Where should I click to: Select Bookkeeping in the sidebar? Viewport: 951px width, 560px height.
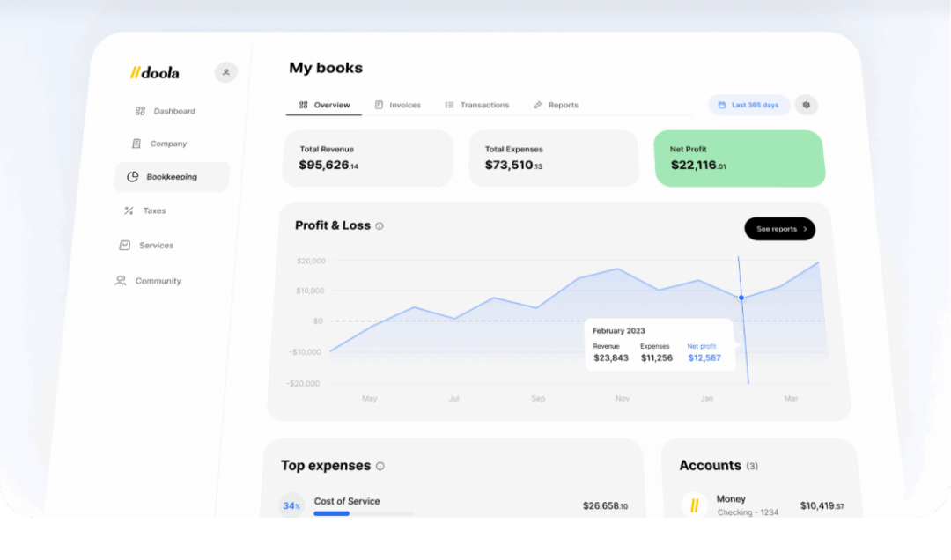172,177
